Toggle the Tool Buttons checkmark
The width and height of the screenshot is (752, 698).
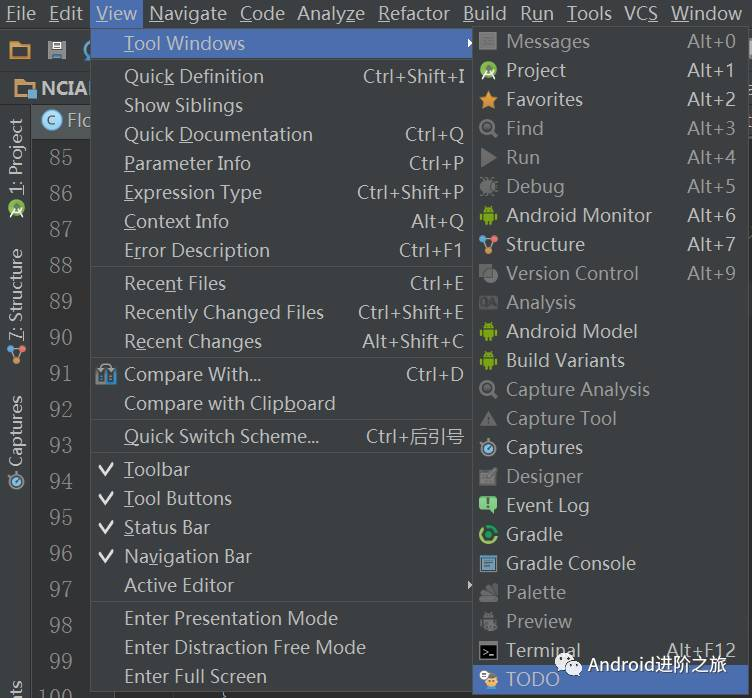click(106, 498)
